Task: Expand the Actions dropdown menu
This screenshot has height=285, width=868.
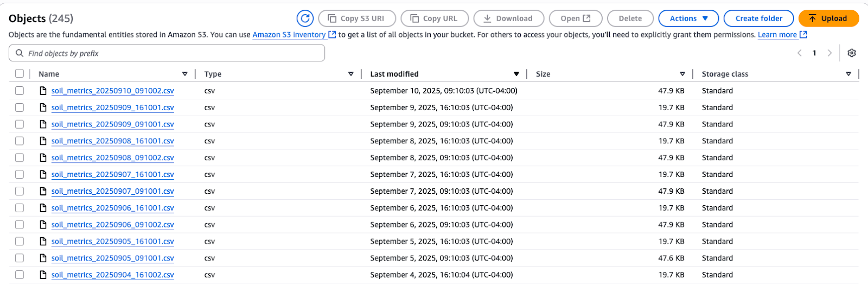Action: [688, 18]
